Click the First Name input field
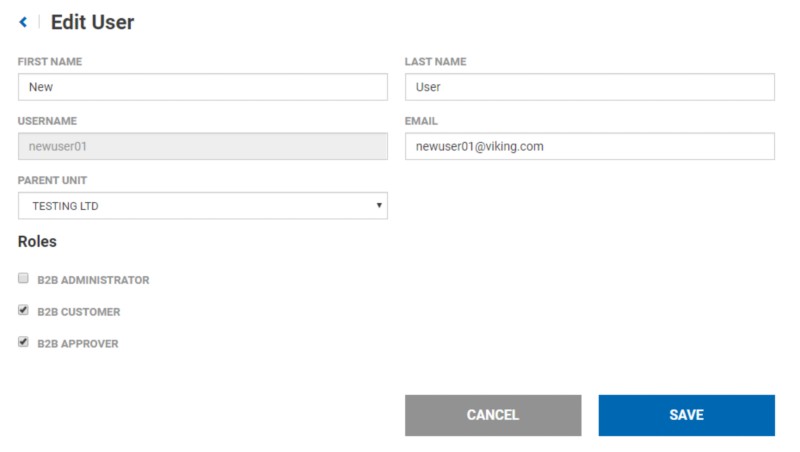Screen dimensions: 800x452 click(202, 87)
